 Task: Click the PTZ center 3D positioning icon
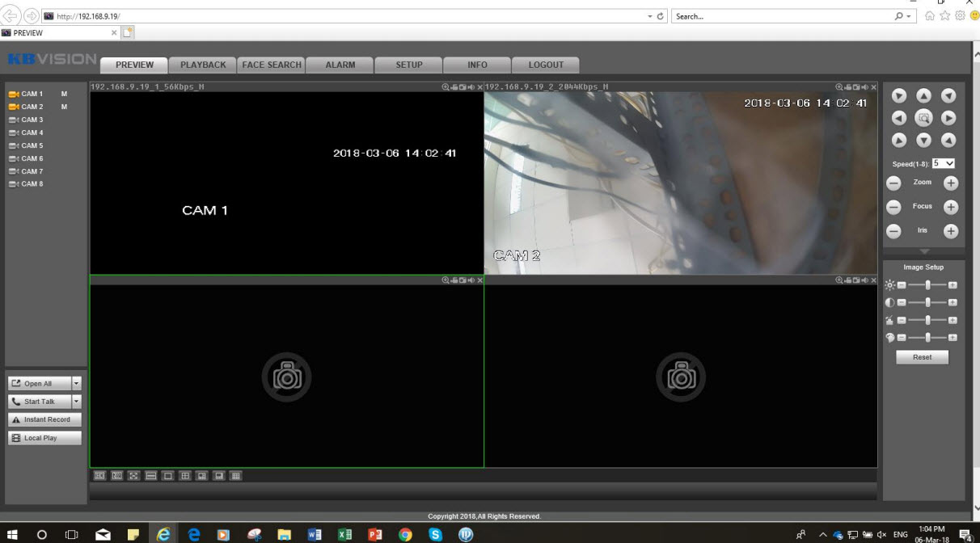(x=923, y=118)
